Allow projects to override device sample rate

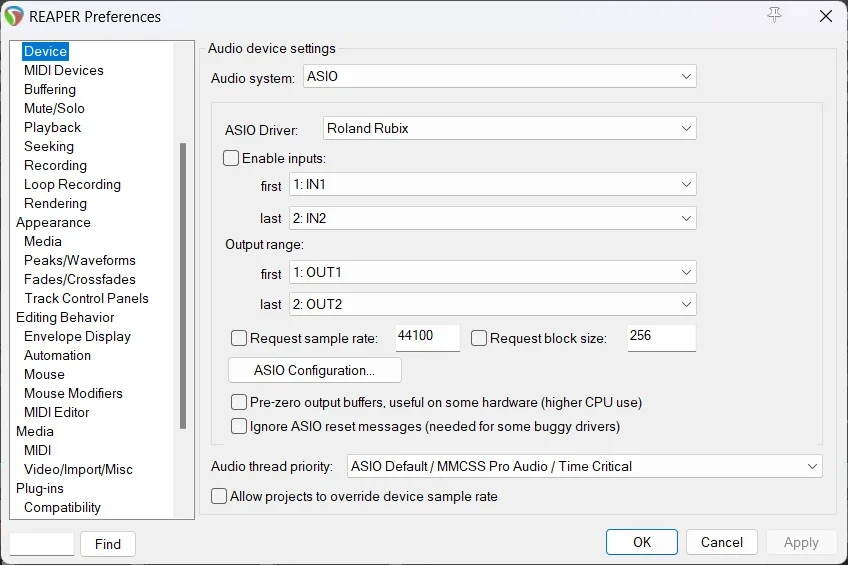219,496
